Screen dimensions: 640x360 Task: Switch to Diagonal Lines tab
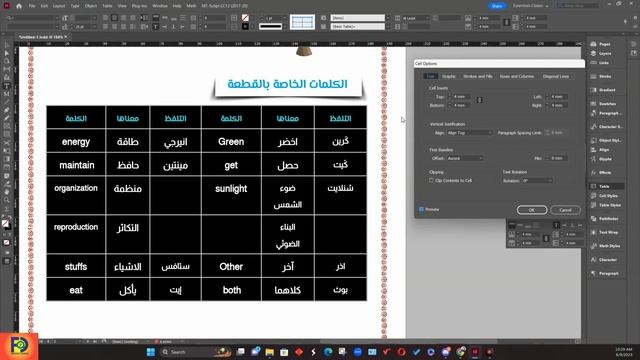click(556, 76)
